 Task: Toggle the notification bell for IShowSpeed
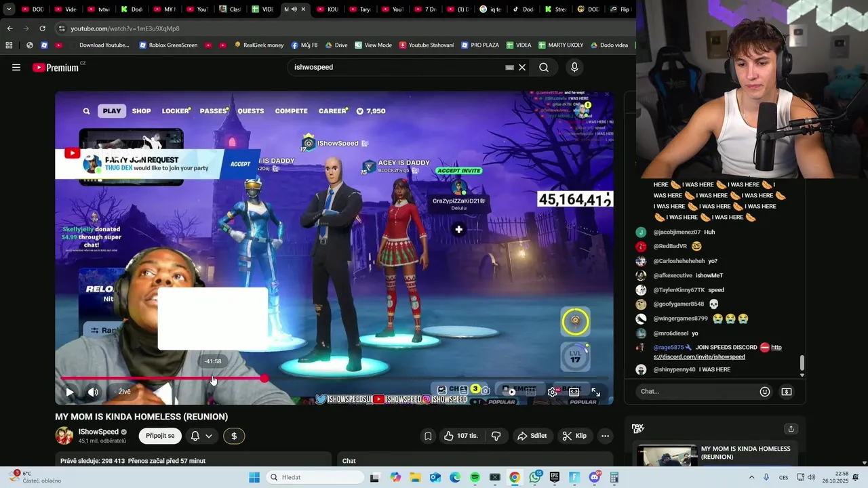[x=195, y=436]
